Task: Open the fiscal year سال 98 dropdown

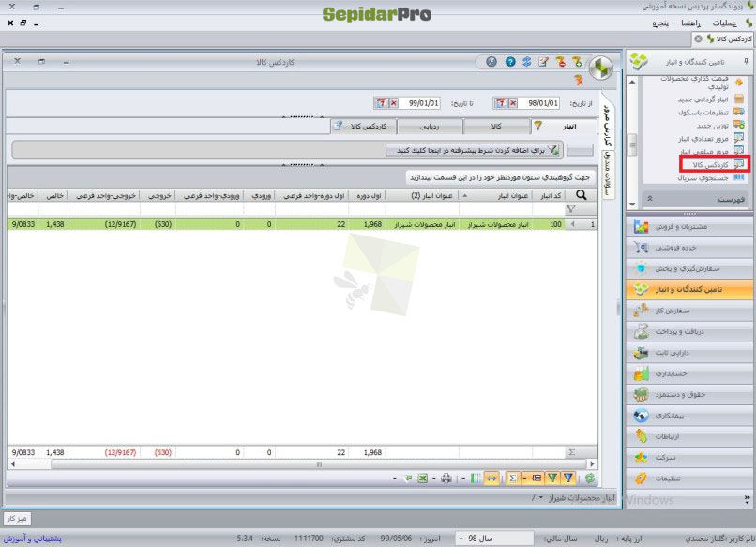Action: tap(461, 539)
